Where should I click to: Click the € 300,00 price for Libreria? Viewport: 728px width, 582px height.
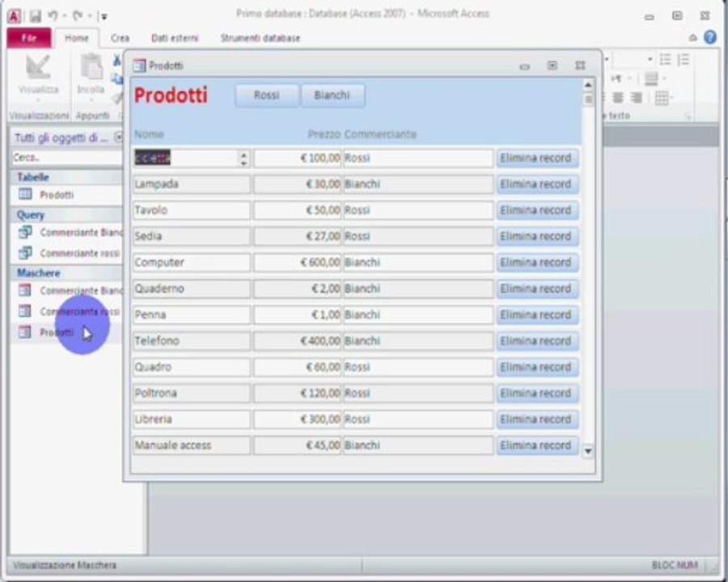tap(298, 420)
